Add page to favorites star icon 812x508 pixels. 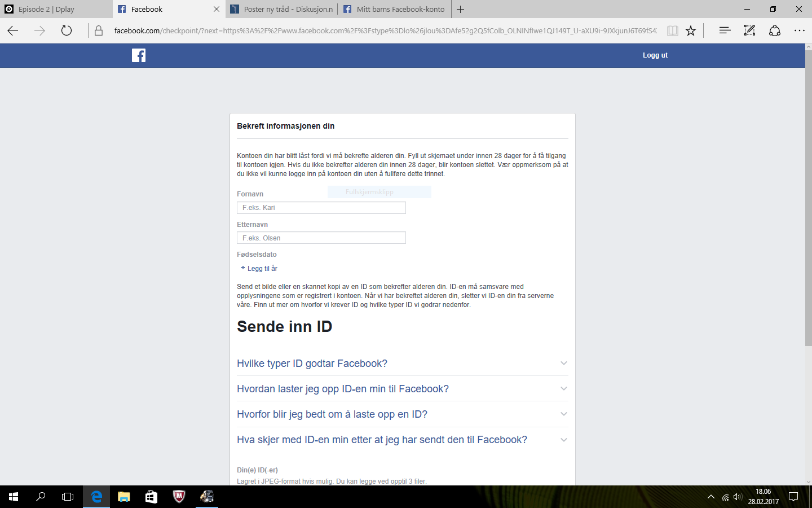pos(691,30)
